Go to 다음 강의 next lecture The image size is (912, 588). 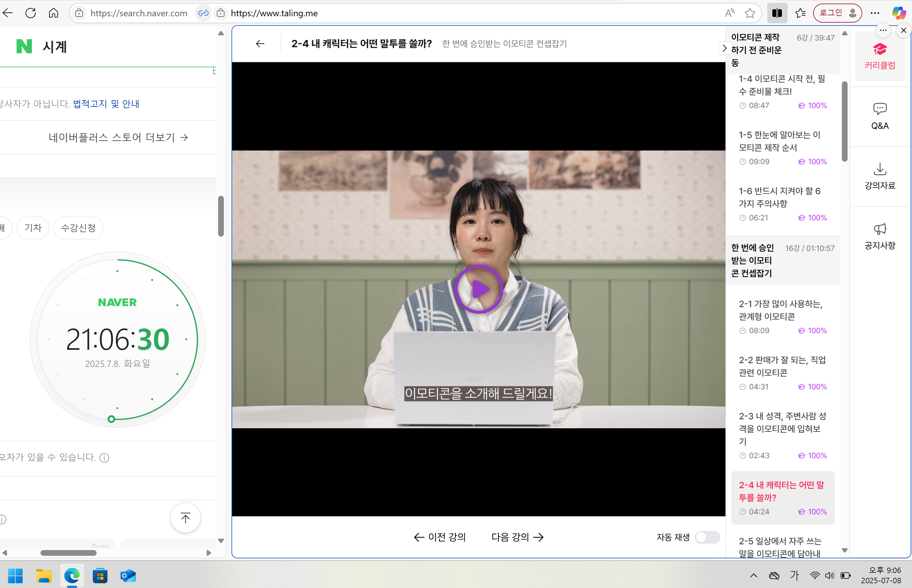(517, 537)
